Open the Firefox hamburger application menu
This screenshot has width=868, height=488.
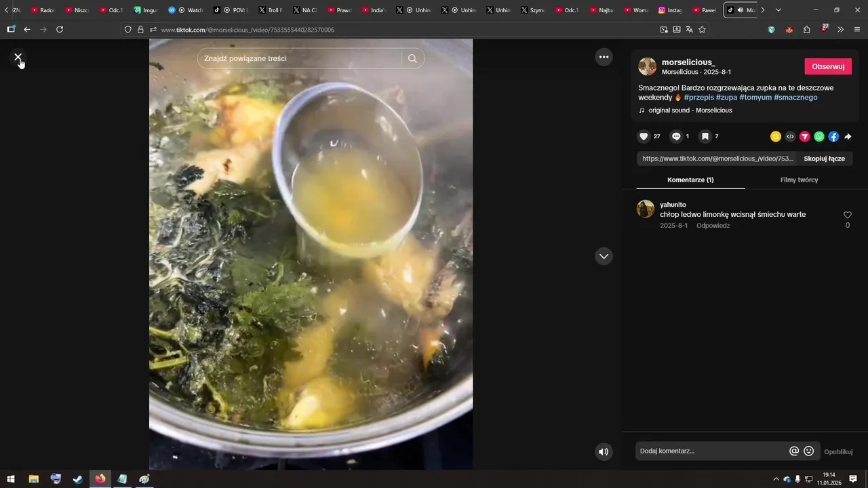[858, 30]
